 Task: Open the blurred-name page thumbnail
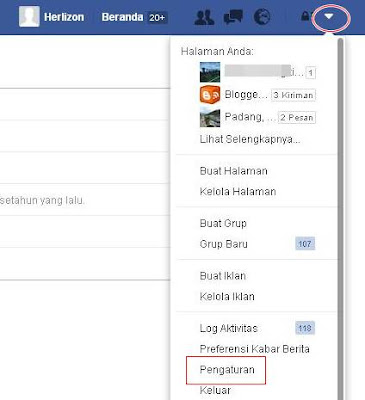(x=210, y=72)
